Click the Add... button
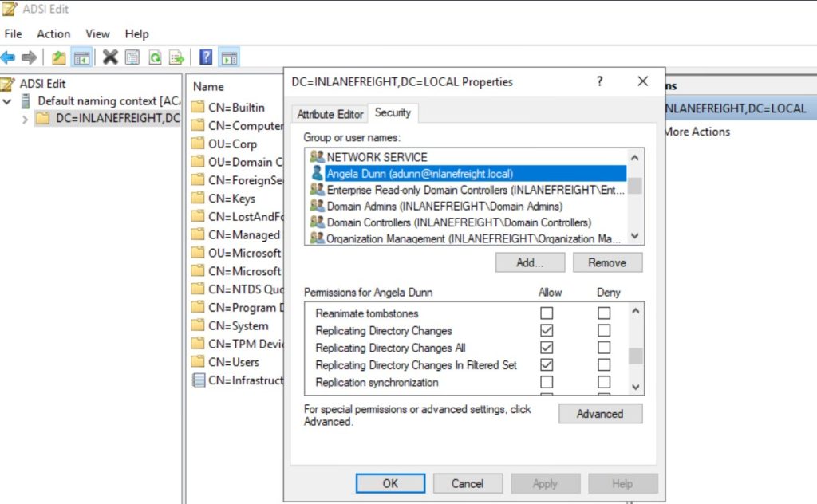The image size is (817, 504). coord(530,262)
